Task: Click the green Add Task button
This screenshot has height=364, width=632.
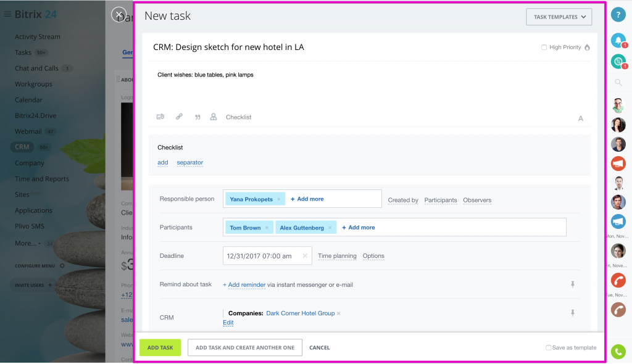Action: [160, 347]
